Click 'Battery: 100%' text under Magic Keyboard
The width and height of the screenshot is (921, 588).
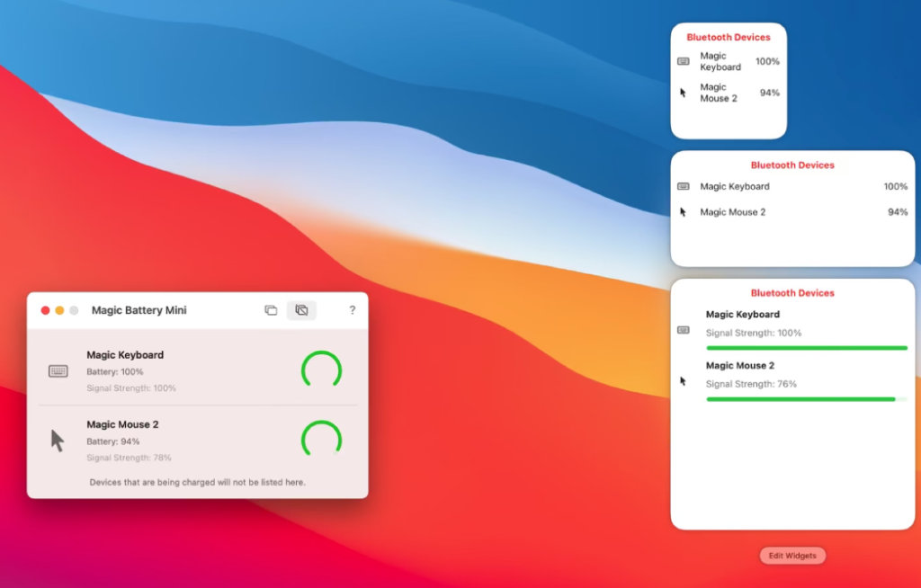point(115,372)
